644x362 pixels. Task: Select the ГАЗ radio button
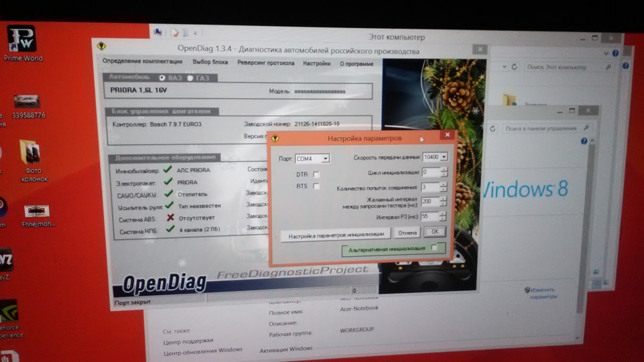coord(190,78)
